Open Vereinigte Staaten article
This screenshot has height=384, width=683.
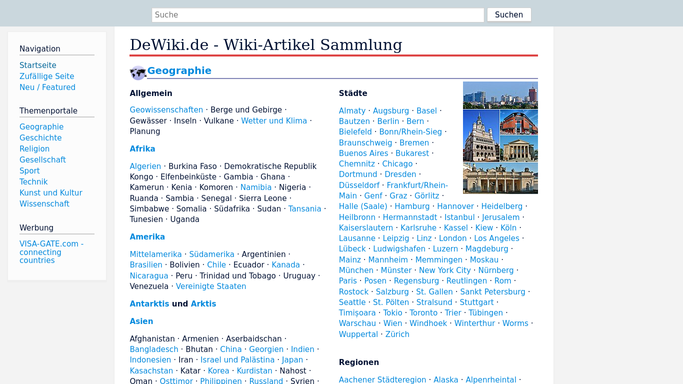pos(211,286)
